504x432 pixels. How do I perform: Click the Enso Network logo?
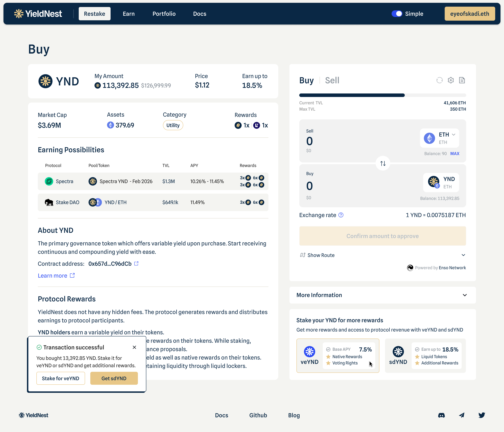click(410, 268)
